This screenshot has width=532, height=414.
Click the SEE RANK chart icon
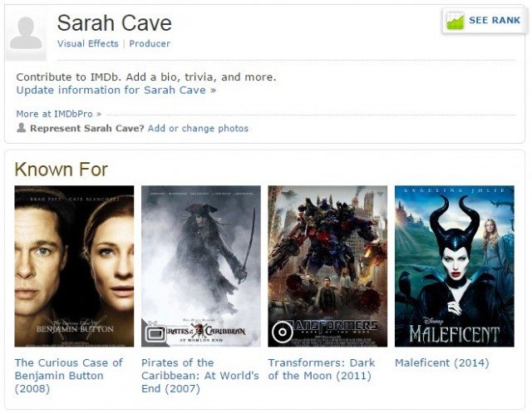(455, 21)
